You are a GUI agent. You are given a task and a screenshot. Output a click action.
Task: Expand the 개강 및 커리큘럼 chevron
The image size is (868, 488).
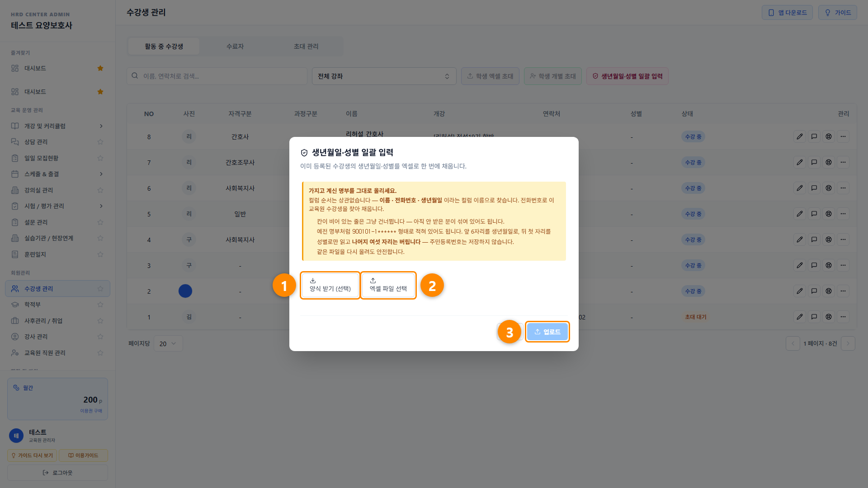tap(101, 126)
